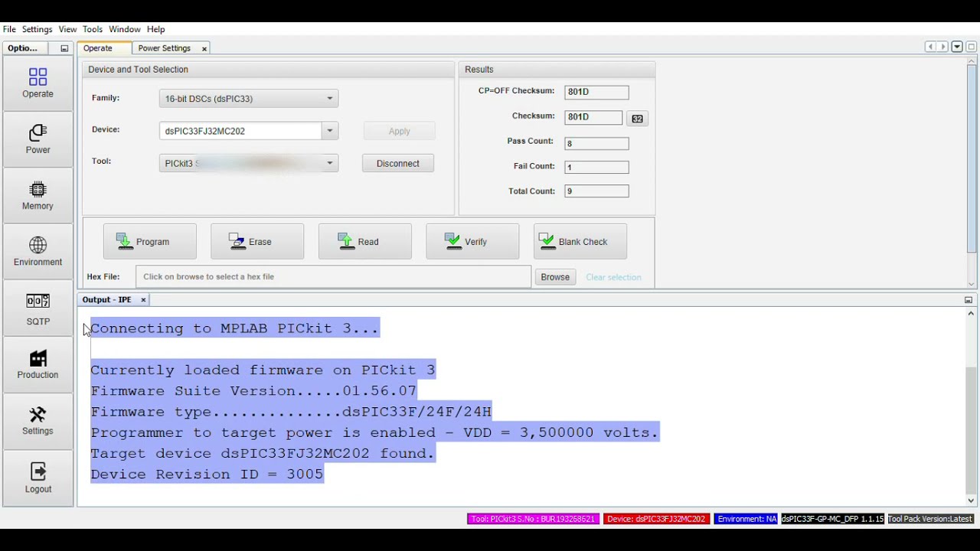Click the 'Firmware type' output line

(x=291, y=412)
